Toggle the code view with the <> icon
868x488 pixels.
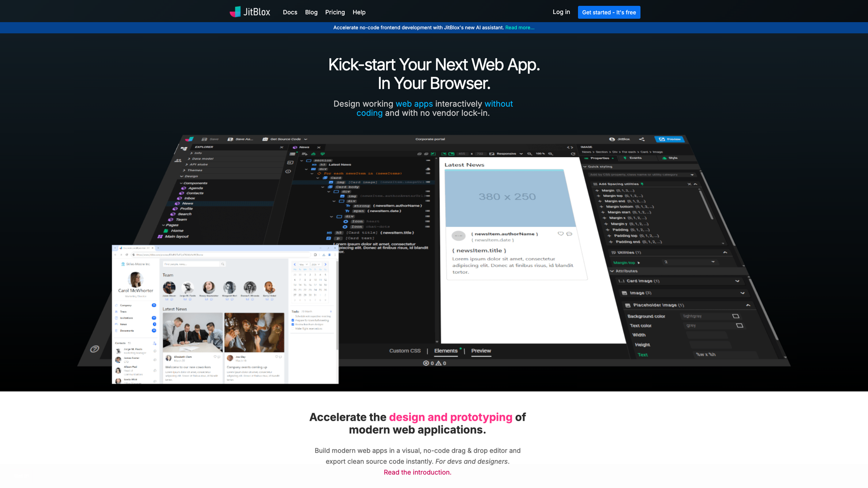pyautogui.click(x=570, y=147)
